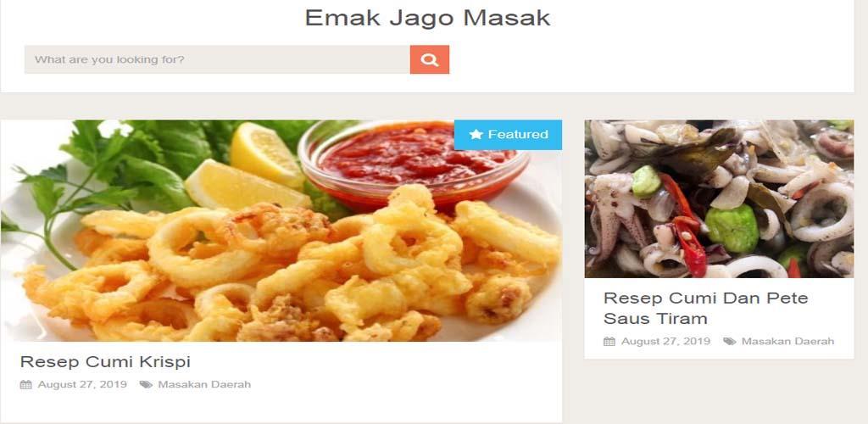Image resolution: width=868 pixels, height=424 pixels.
Task: Open Masakan Daerah category in Saus Tiram card
Action: coord(787,342)
